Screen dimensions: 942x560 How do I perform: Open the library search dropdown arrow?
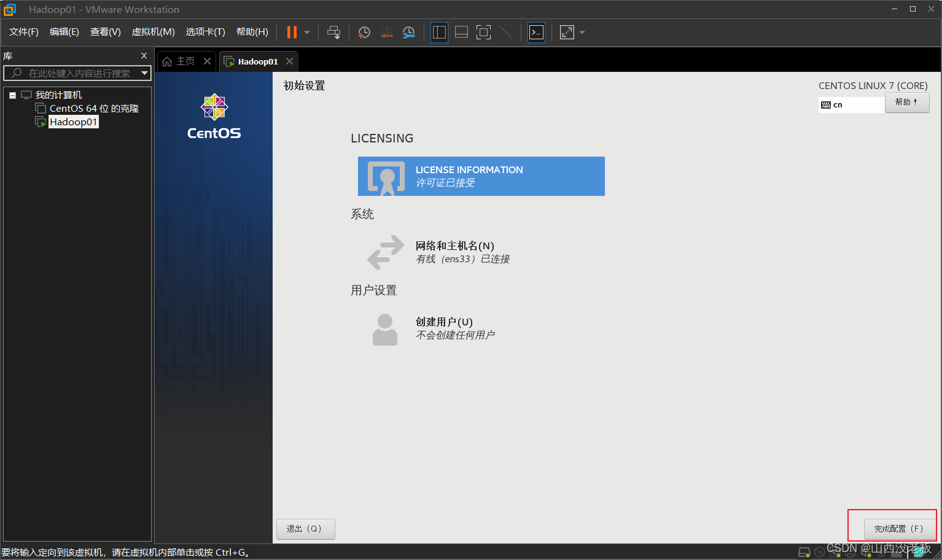(x=145, y=73)
